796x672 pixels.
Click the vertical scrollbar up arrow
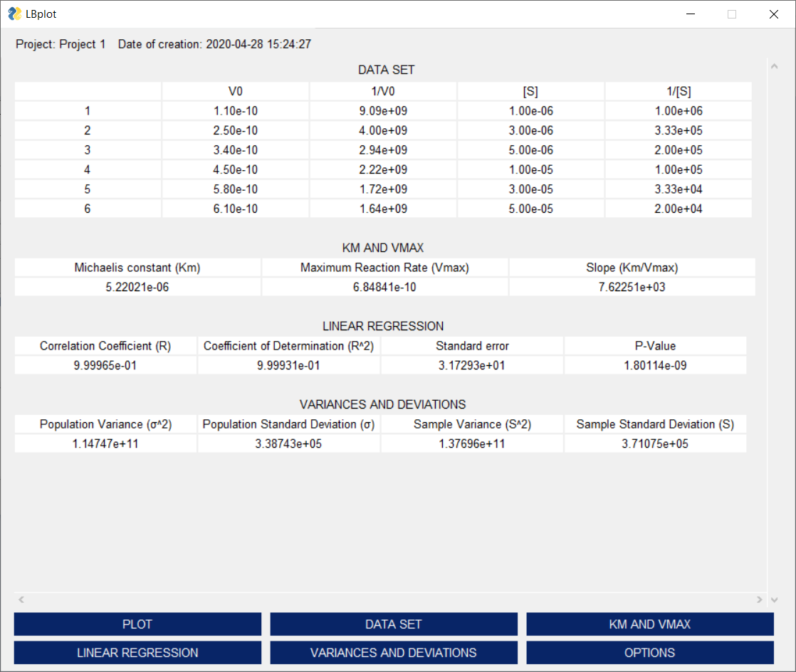[x=774, y=66]
